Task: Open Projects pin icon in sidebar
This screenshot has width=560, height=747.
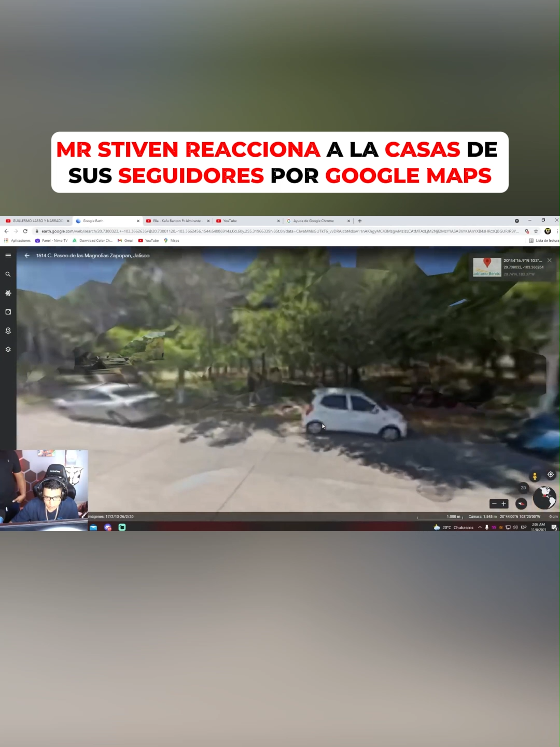Action: pyautogui.click(x=8, y=331)
